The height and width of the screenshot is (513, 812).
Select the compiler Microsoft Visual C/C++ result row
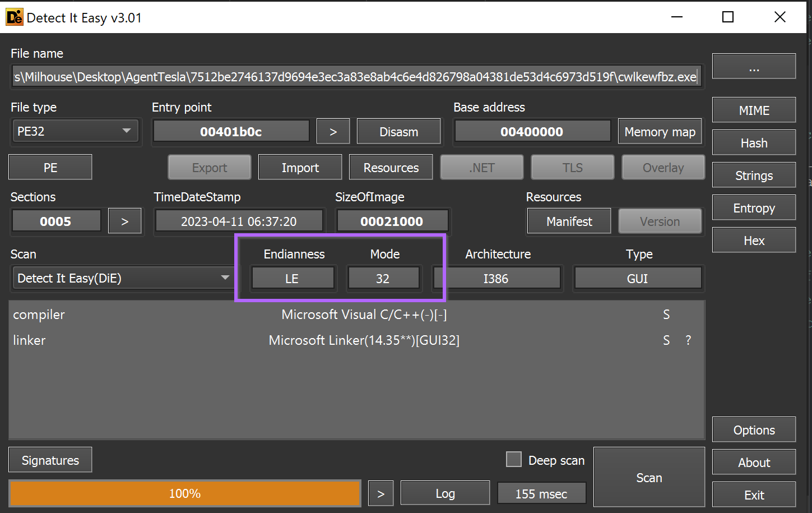tap(356, 315)
